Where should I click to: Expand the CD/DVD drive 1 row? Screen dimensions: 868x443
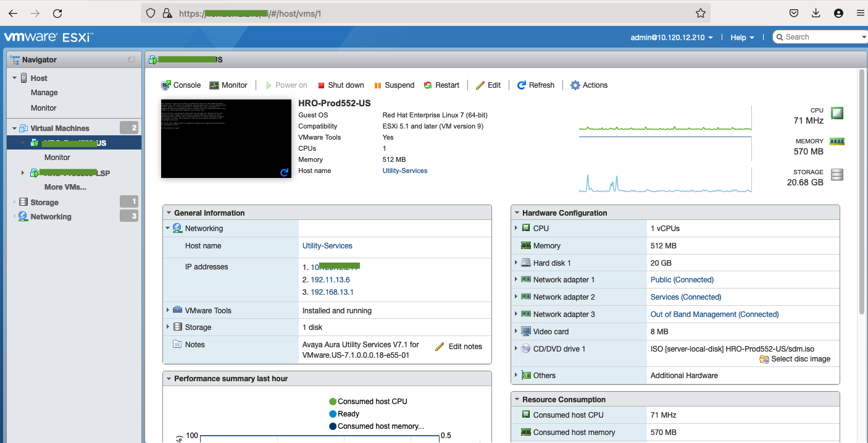click(x=516, y=348)
